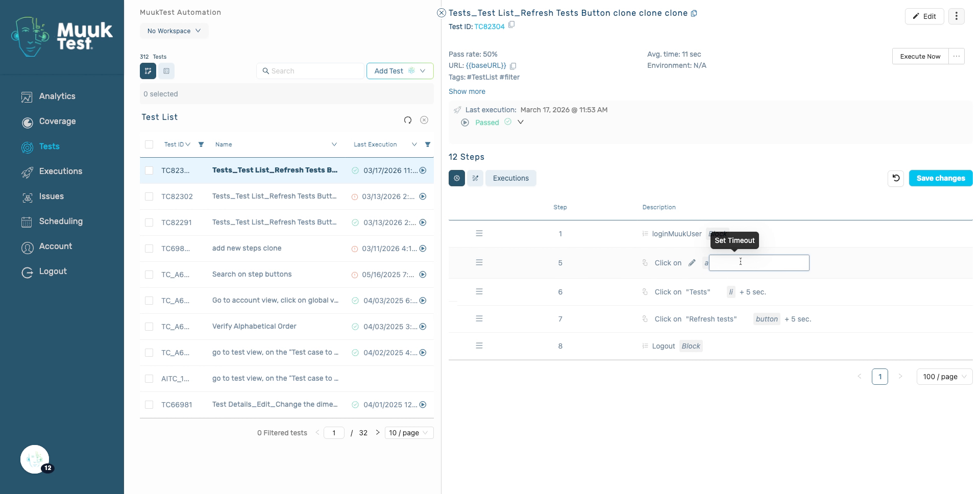Copy the Test ID TC82304

tap(511, 24)
